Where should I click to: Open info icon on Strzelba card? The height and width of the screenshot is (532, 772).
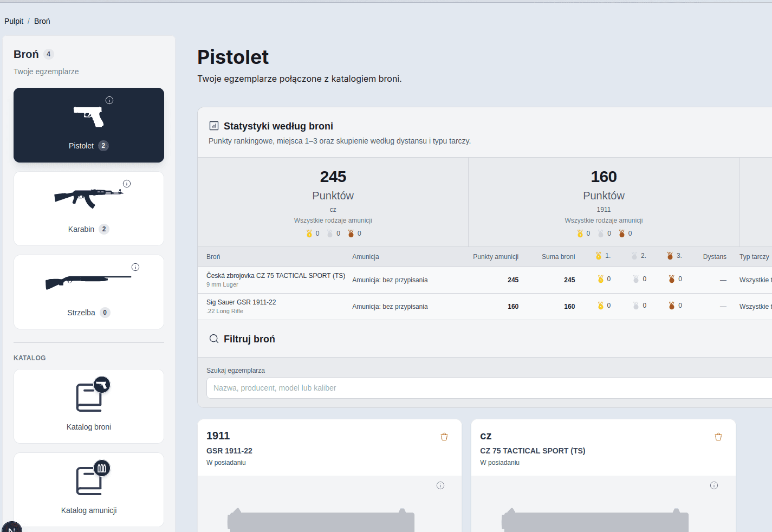(x=135, y=267)
